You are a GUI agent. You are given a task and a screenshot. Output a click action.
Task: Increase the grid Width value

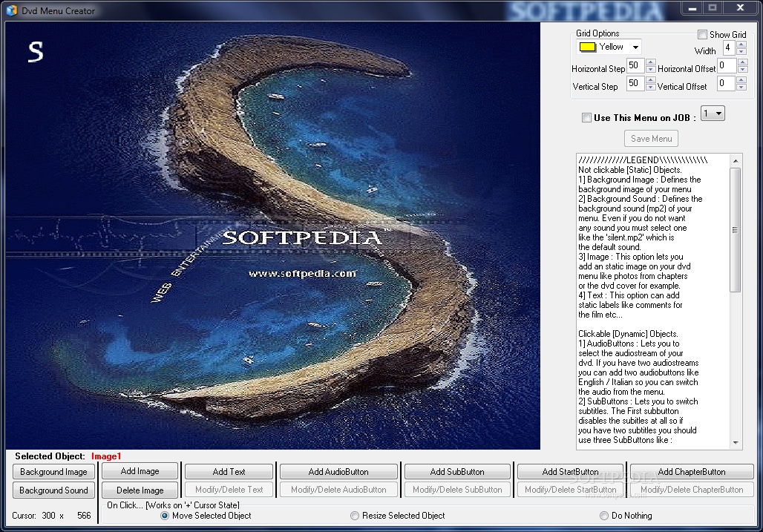pos(741,45)
